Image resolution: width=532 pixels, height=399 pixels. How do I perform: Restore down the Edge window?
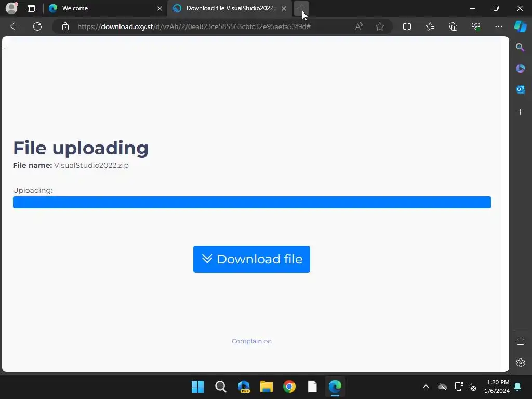pyautogui.click(x=496, y=8)
